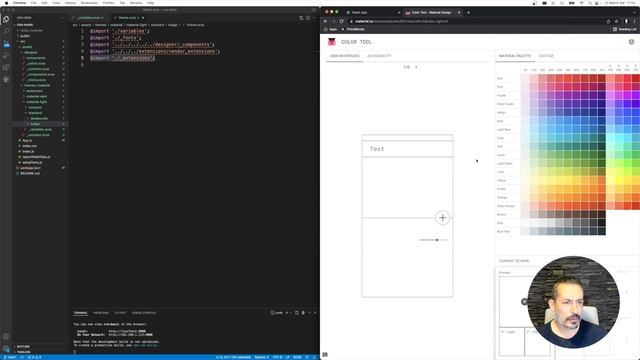Open Chrome three-dot menu
640x360 pixels.
tap(634, 21)
